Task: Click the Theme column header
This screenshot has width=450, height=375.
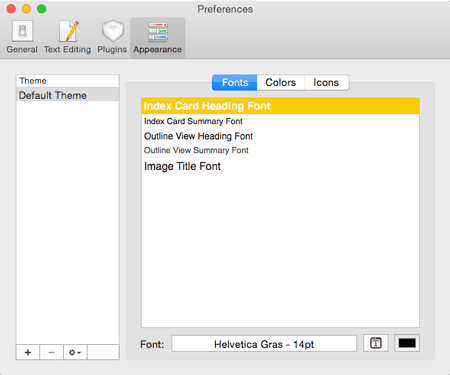Action: coord(68,81)
